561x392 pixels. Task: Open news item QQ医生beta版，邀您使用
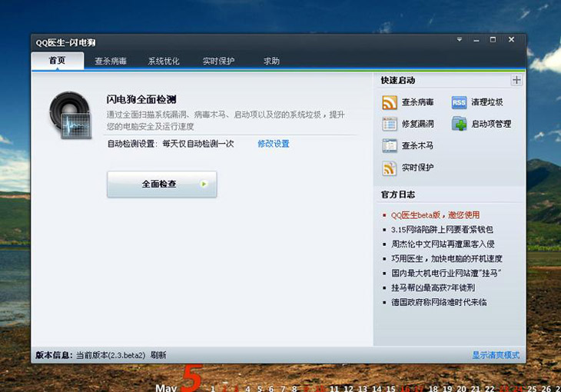point(435,215)
